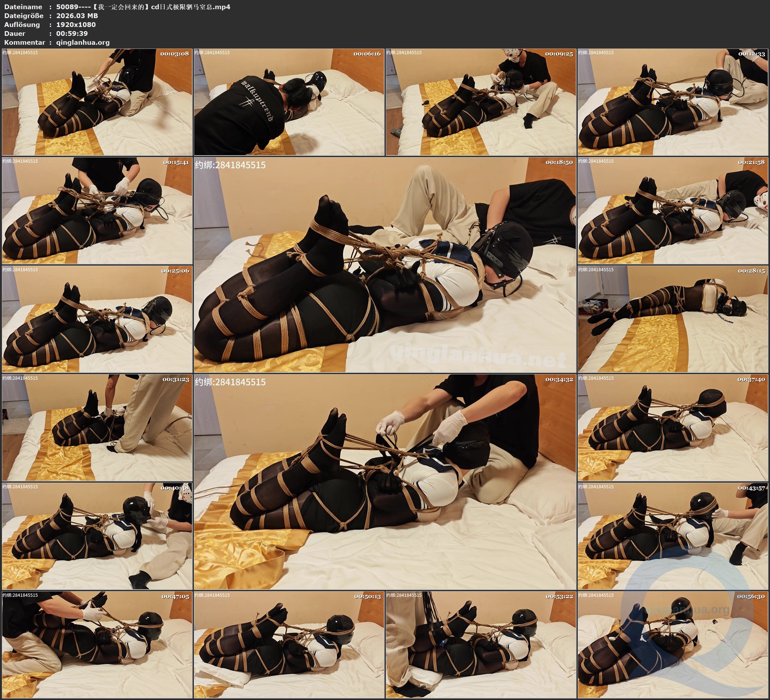The image size is (770, 700).
Task: Click the thumbnail marked 00:12:33
Action: point(673,102)
